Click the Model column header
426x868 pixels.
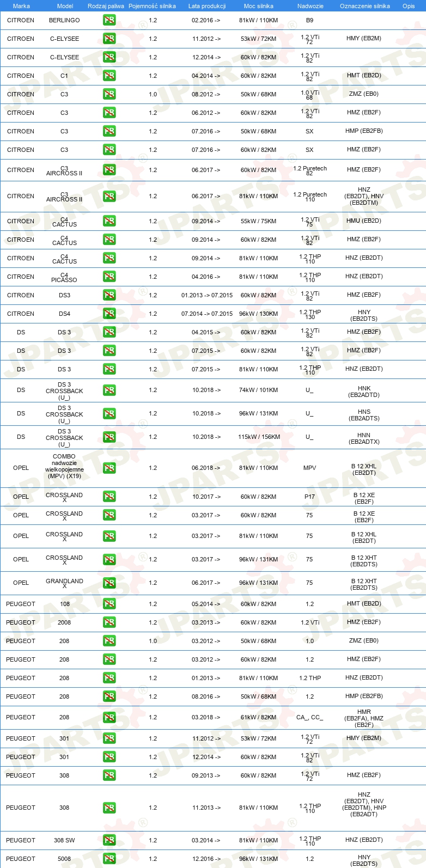[x=65, y=6]
